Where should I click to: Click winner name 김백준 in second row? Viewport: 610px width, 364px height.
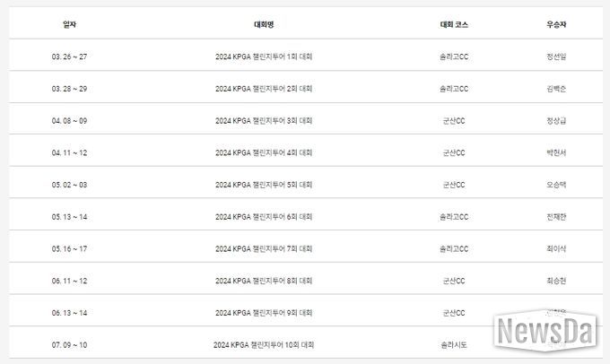coord(556,89)
